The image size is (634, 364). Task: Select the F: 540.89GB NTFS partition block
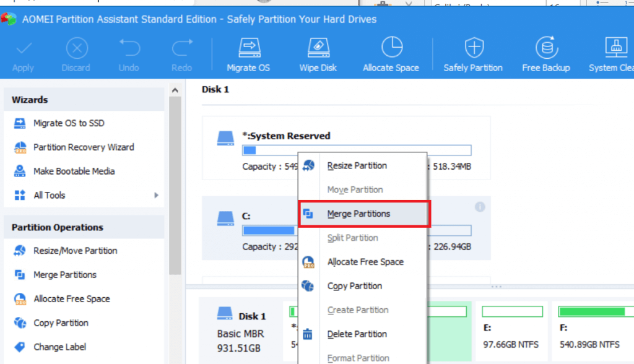(x=593, y=331)
